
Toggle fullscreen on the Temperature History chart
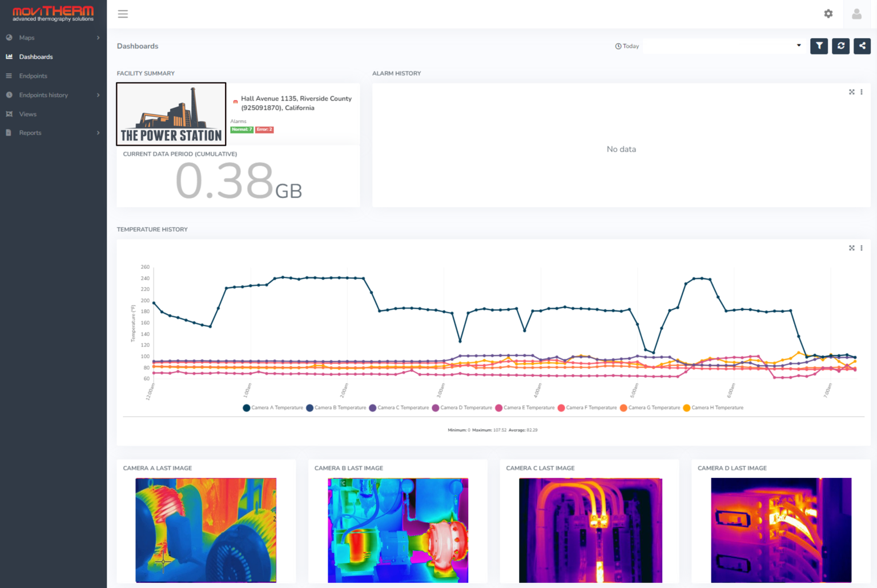point(851,248)
